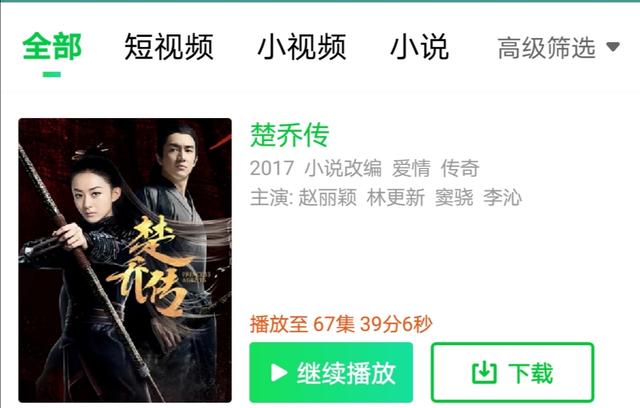This screenshot has width=640, height=408.
Task: Click actor name 赵丽颖
Action: (x=328, y=198)
